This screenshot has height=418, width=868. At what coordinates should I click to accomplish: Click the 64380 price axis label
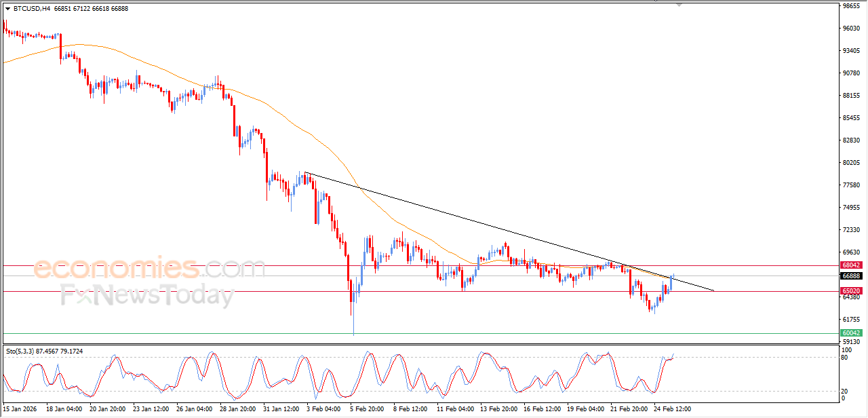click(x=852, y=297)
